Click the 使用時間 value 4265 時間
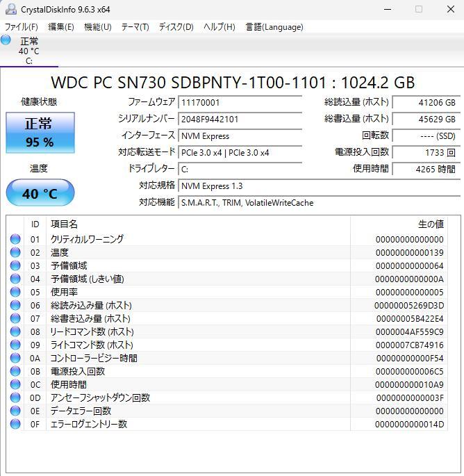The image size is (464, 476). (426, 169)
